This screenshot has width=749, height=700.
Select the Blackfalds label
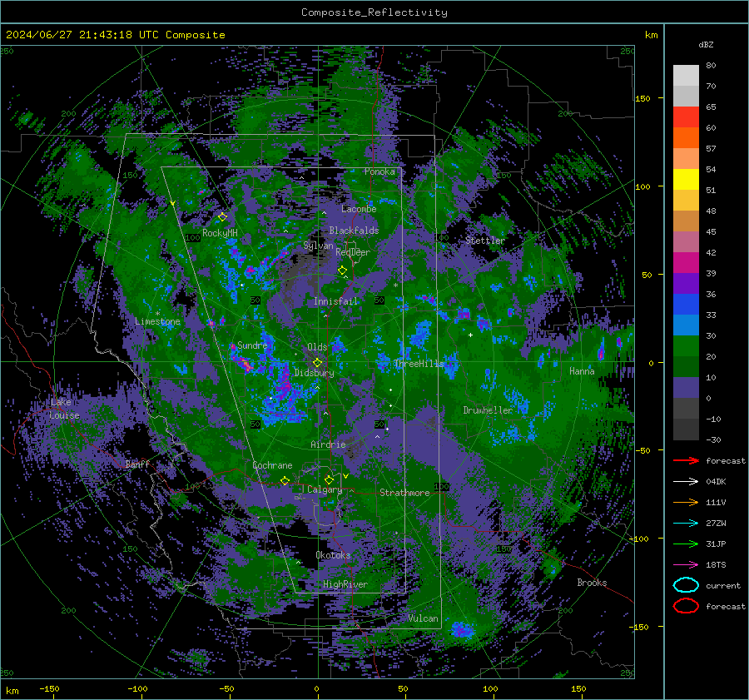(x=354, y=231)
